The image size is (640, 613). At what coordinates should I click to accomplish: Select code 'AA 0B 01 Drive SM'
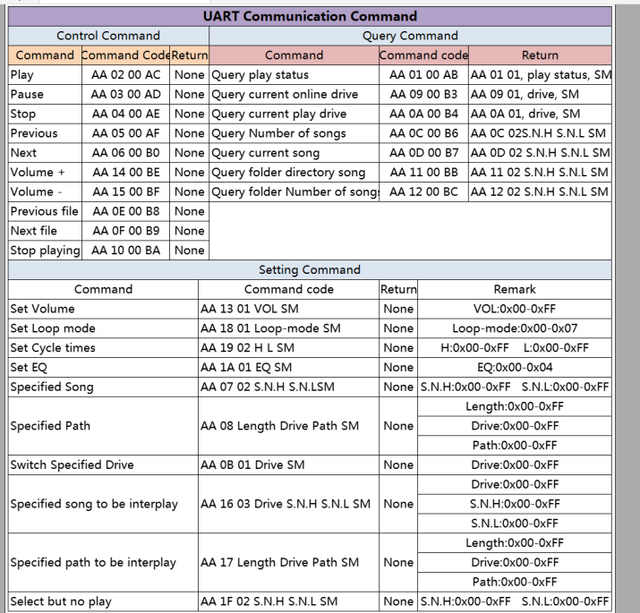[x=289, y=465]
